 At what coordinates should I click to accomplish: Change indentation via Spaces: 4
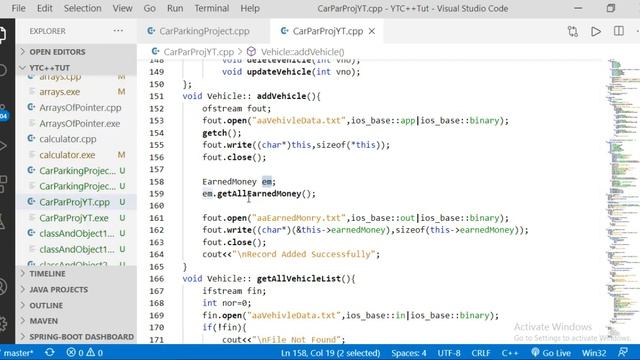pyautogui.click(x=409, y=353)
